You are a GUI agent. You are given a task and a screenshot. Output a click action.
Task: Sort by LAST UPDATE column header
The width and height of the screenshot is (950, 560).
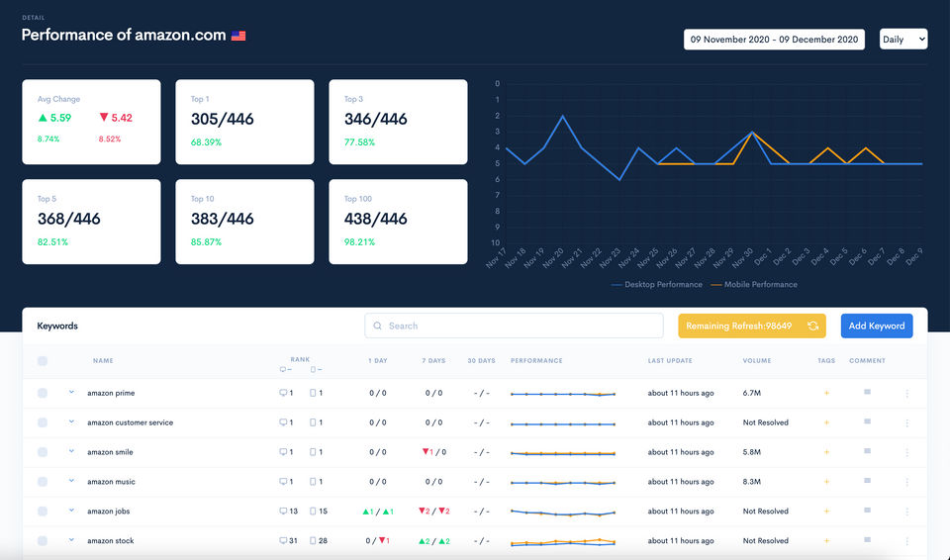[x=670, y=361]
